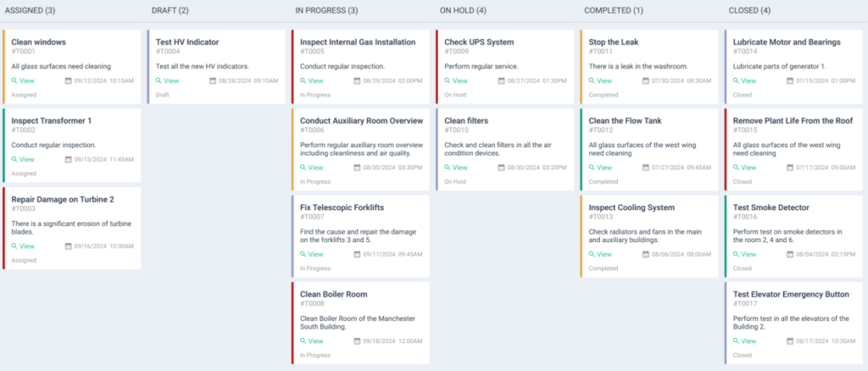The width and height of the screenshot is (868, 371).
Task: Click date 07/15/2024 01:00PM
Action: 826,80
